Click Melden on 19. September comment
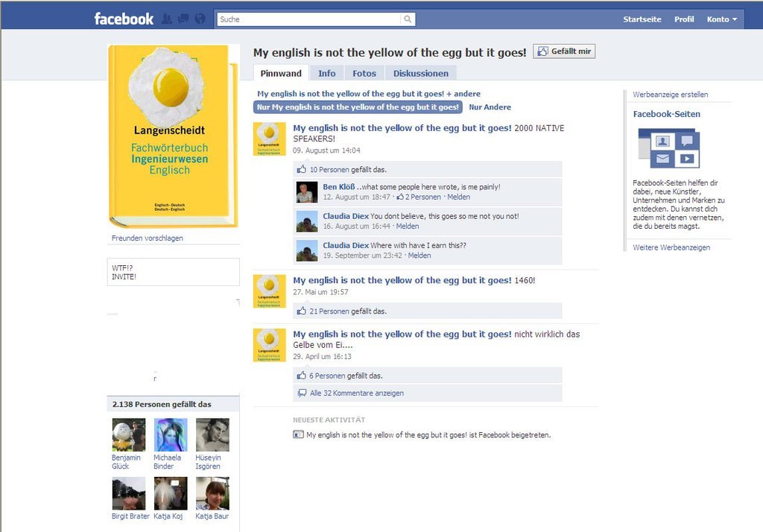This screenshot has width=763, height=532. click(x=419, y=256)
